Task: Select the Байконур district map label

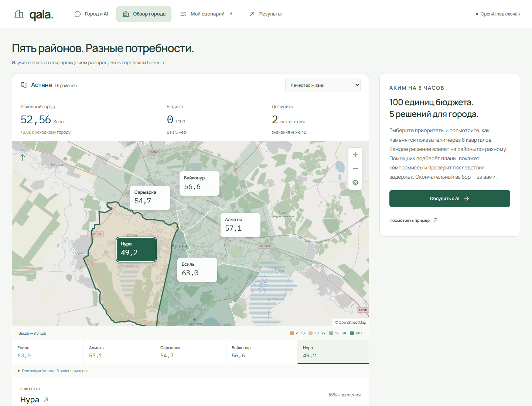Action: coord(199,183)
